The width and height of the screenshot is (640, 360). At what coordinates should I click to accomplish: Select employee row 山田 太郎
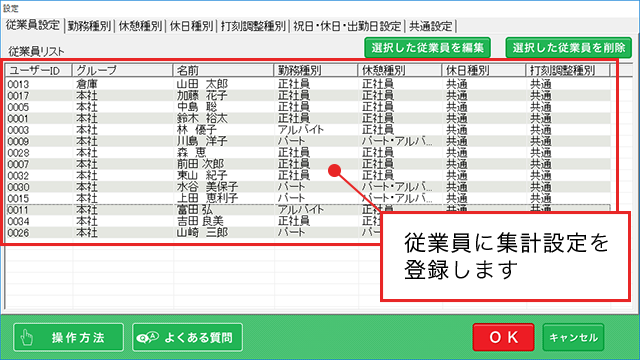click(x=308, y=84)
